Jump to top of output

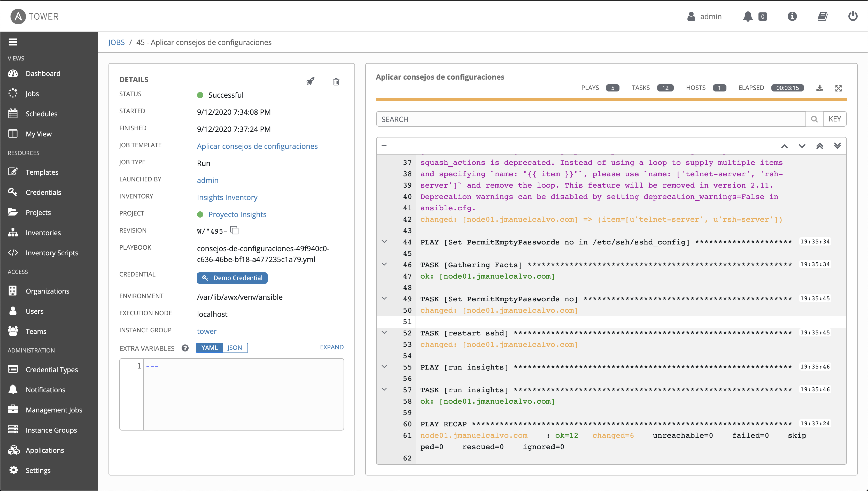819,146
